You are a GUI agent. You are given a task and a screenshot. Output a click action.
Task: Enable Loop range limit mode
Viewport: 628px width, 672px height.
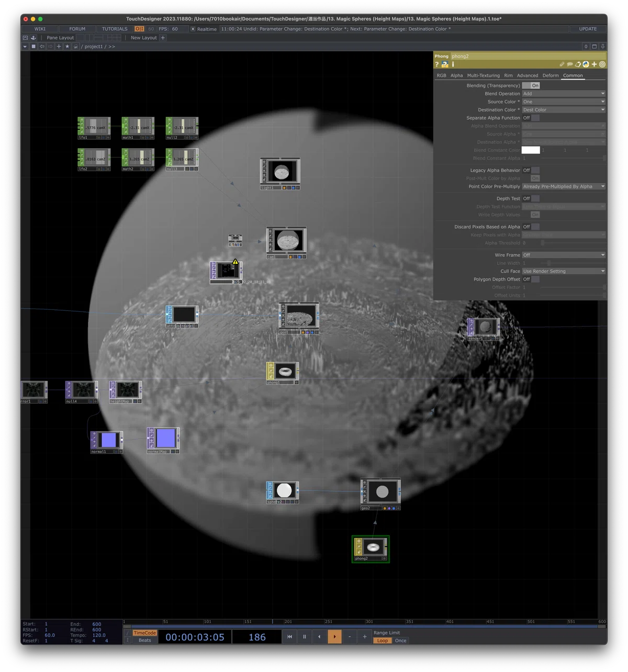(x=383, y=641)
